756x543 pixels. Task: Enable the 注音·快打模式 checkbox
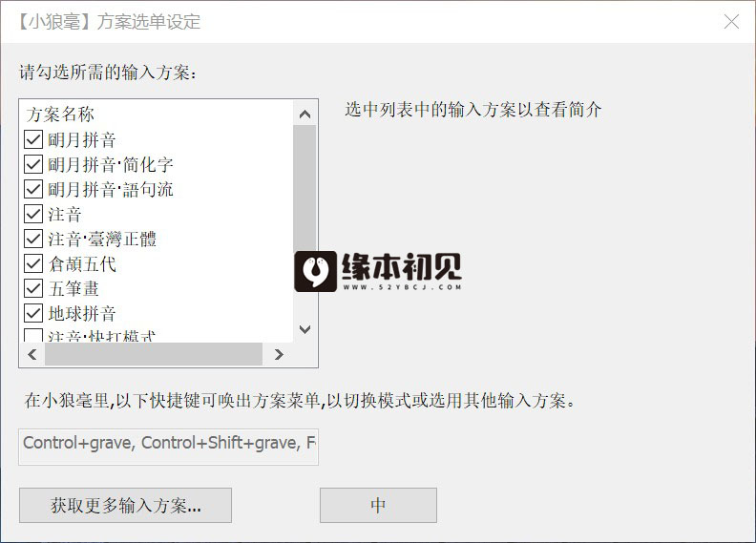[33, 335]
